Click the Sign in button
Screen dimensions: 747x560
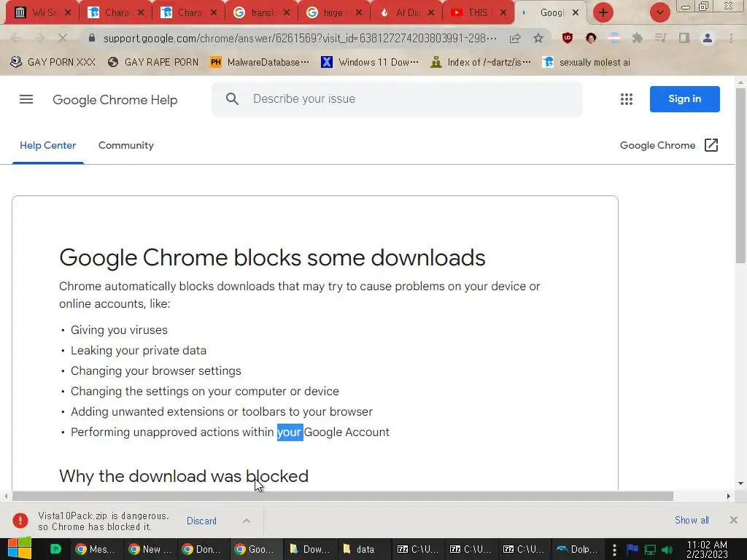(684, 99)
